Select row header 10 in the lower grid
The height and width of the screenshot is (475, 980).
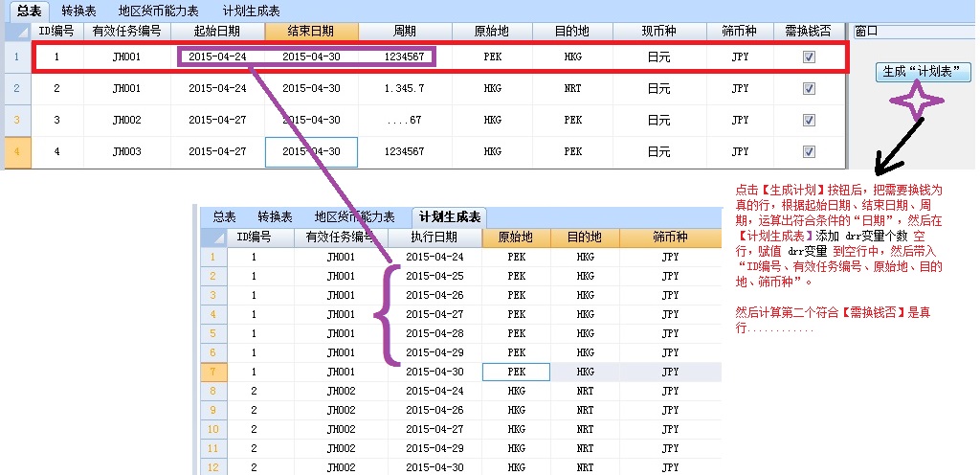coord(213,429)
